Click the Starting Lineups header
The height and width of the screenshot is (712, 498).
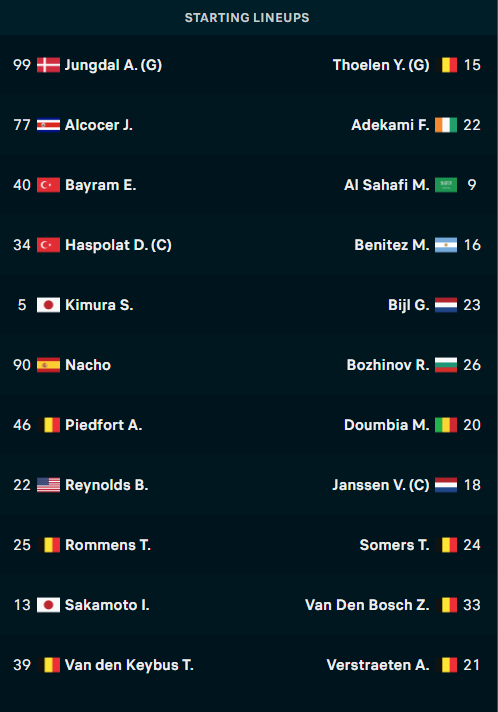[247, 18]
